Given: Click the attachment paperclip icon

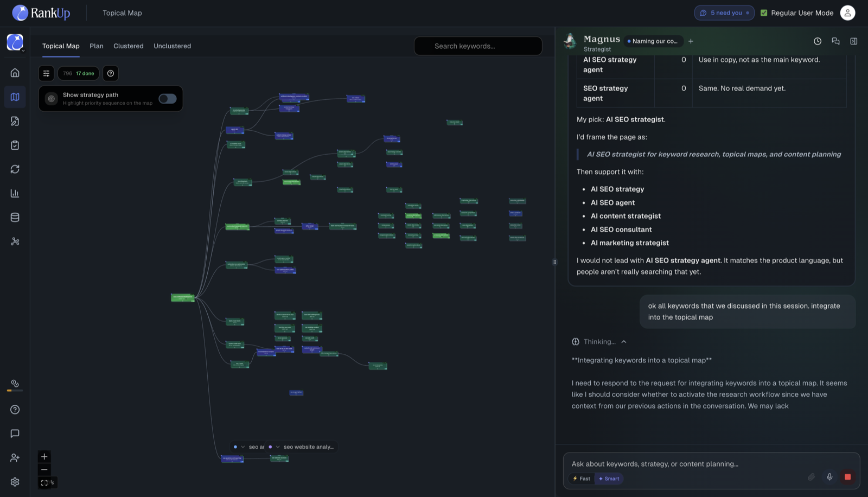Looking at the screenshot, I should tap(812, 477).
